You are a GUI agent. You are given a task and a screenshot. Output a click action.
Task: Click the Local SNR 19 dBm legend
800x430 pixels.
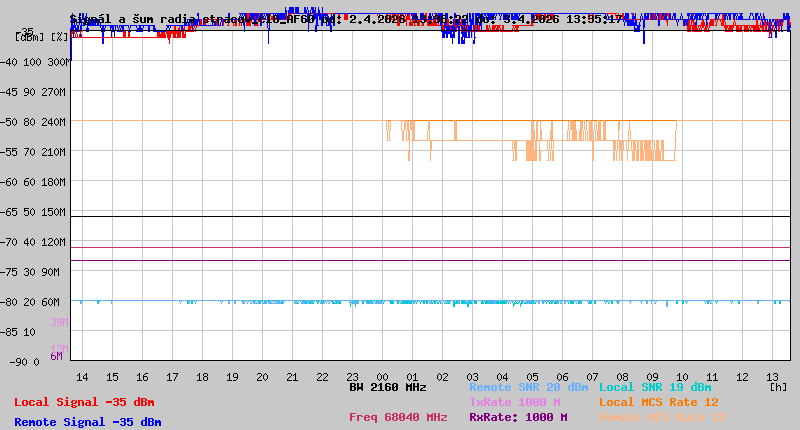click(655, 387)
